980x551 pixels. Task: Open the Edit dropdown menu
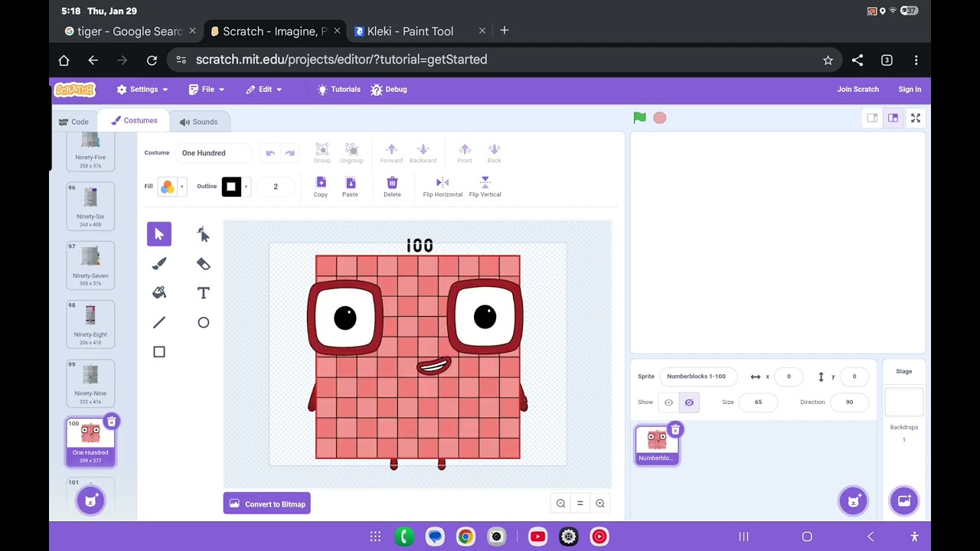pyautogui.click(x=264, y=90)
